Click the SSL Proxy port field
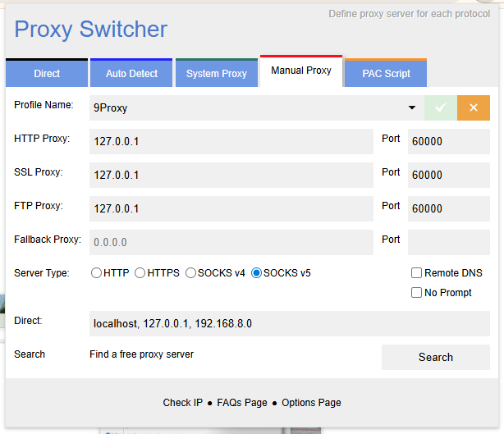This screenshot has width=504, height=434. pyautogui.click(x=448, y=175)
